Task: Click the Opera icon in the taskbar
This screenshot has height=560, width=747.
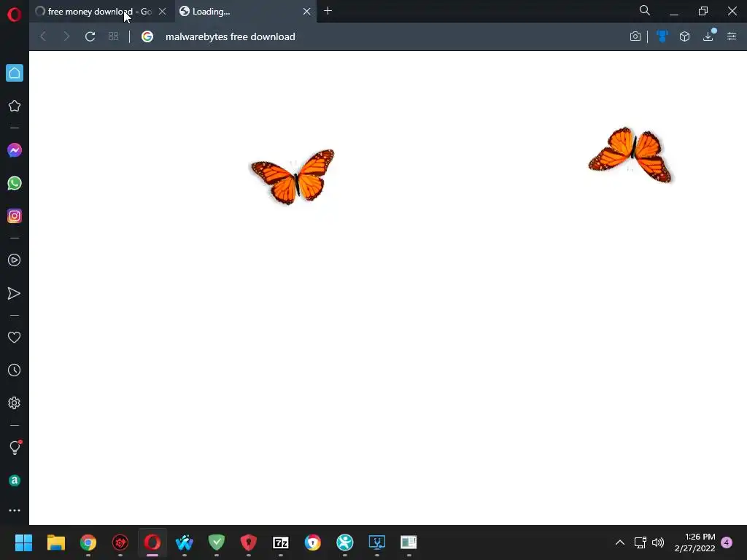Action: pos(152,542)
